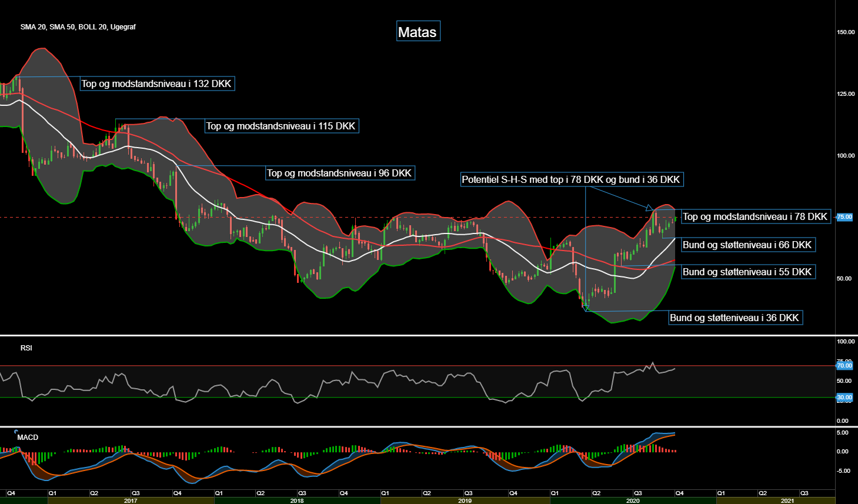Screen dimensions: 858x504
Task: Click the 0.00 value on the MACD axis
Action: (842, 451)
